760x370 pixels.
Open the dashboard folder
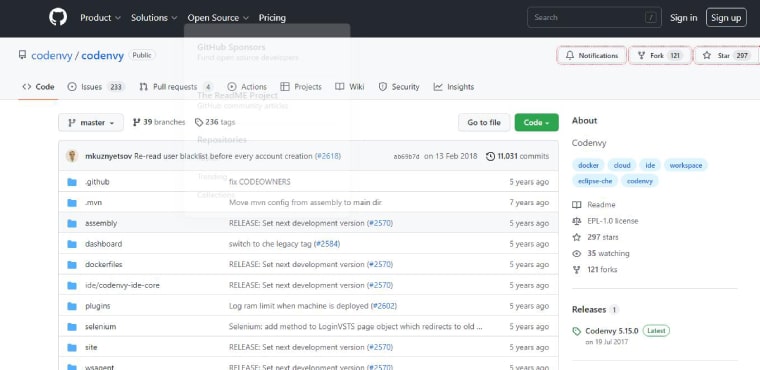(x=103, y=244)
